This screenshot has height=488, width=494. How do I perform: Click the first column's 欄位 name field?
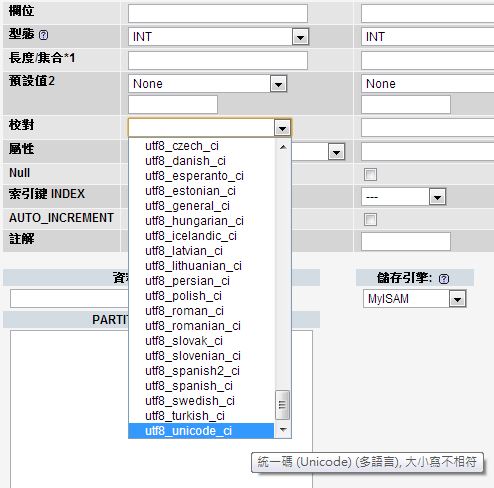(x=218, y=13)
